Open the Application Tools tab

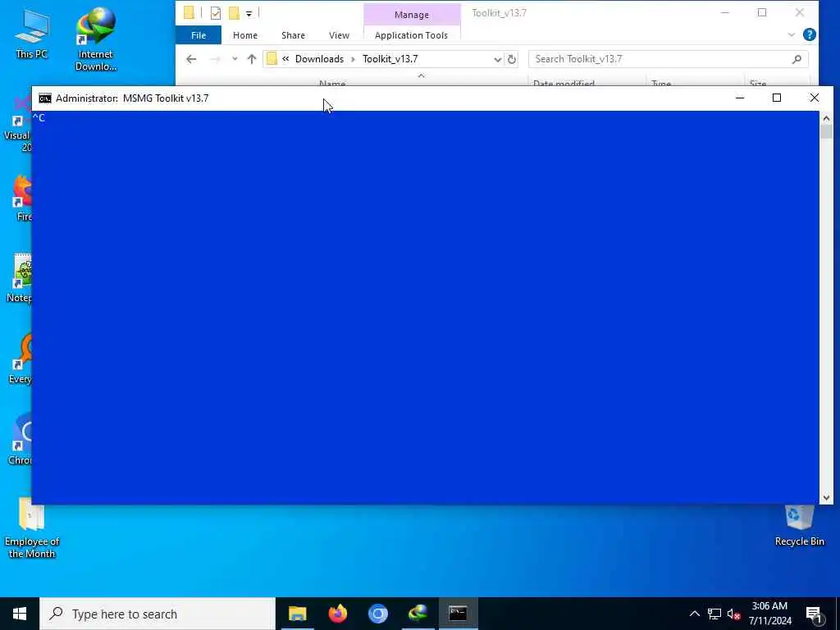412,34
